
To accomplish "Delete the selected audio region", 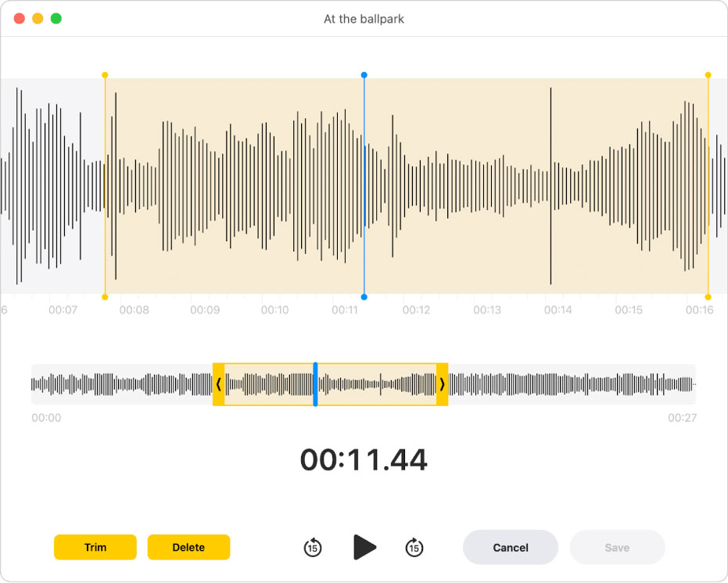I will [x=188, y=548].
